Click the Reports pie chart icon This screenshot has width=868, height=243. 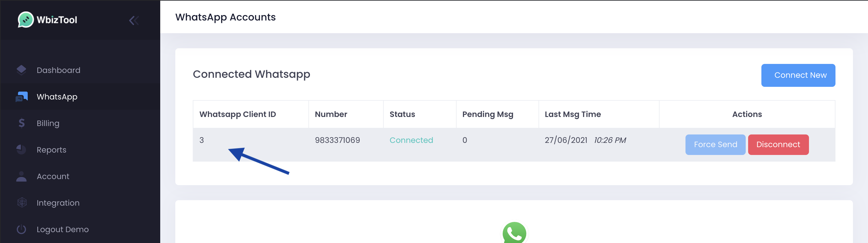[x=22, y=150]
